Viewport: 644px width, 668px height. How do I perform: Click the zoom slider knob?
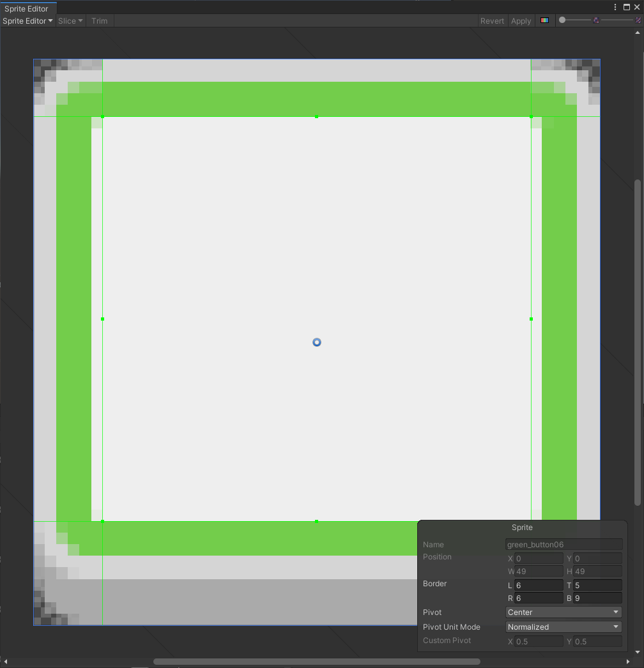click(562, 20)
